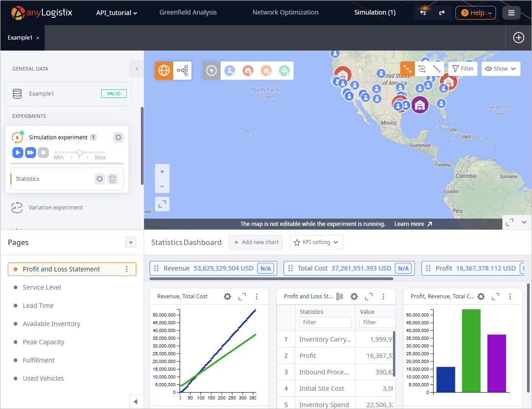Screen dimensions: 532x409
Task: Click the anyLogistix logo
Action: pyautogui.click(x=41, y=13)
